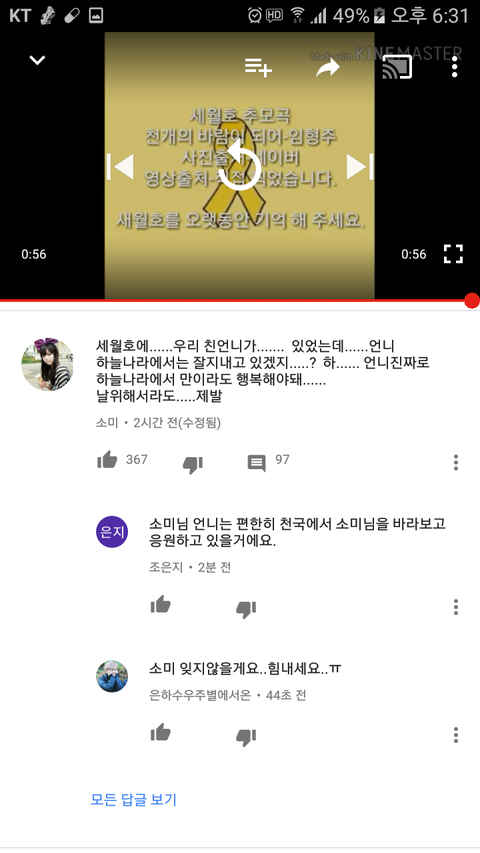Like 조은지's reply
Screen dimensions: 480x853
[161, 604]
